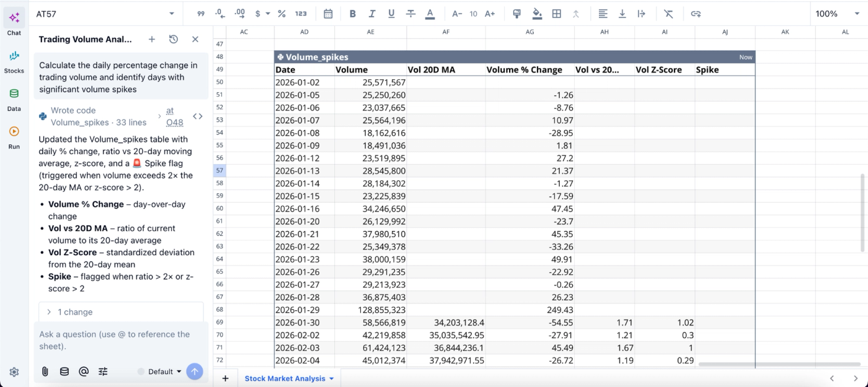Open Stock Market Analysis tab dropdown arrow

[332, 378]
